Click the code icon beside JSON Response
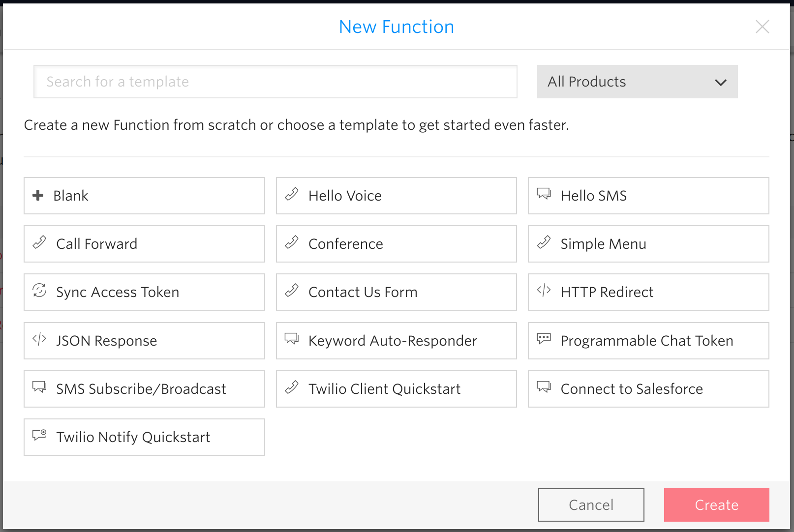Image resolution: width=794 pixels, height=532 pixels. 39,339
